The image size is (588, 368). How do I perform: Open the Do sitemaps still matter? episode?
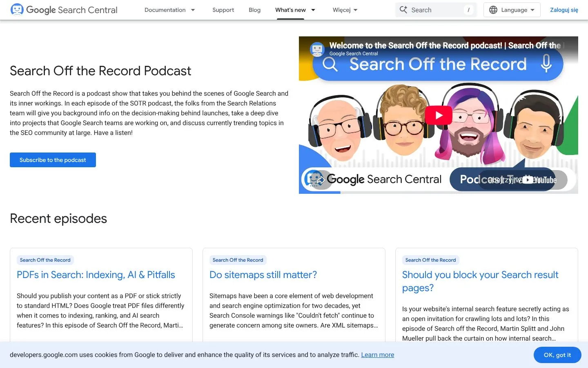[x=263, y=275]
